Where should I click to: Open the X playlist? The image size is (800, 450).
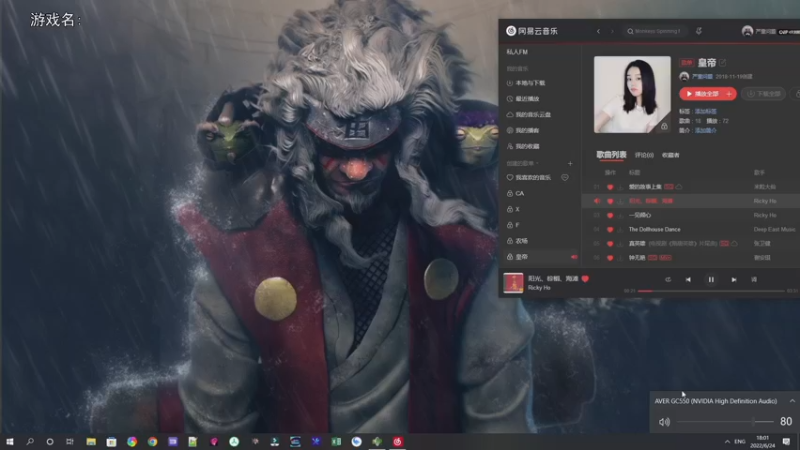[513, 209]
